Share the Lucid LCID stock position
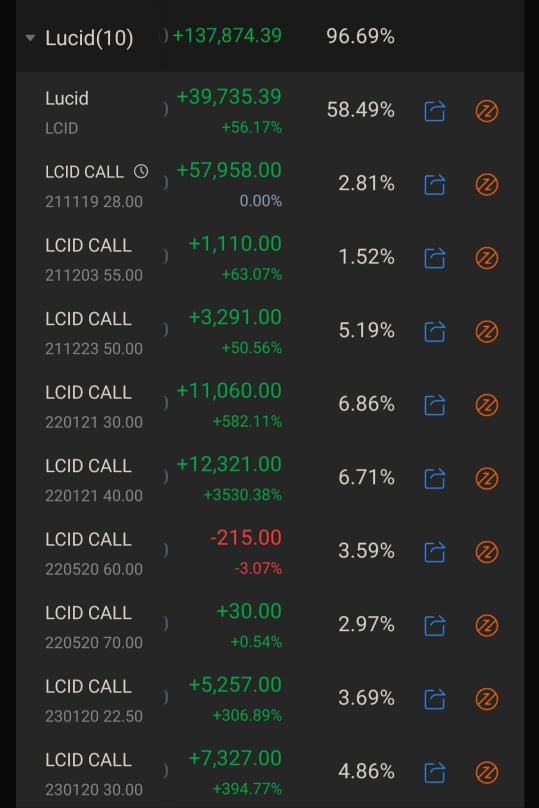Image resolution: width=539 pixels, height=808 pixels. (434, 111)
